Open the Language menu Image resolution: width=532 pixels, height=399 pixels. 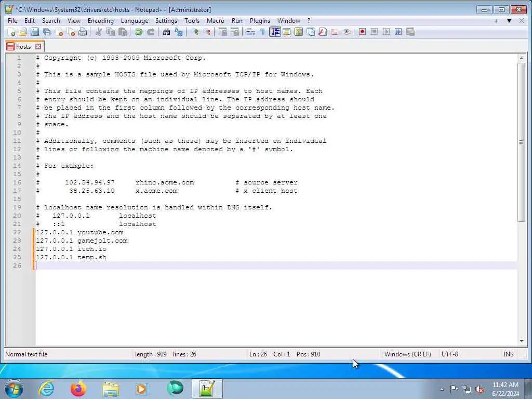coord(135,21)
